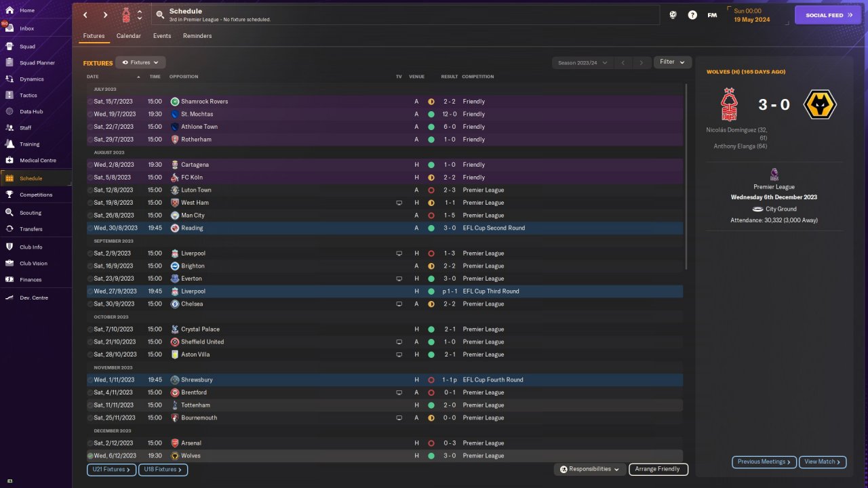Expand the Responsibilities dropdown
This screenshot has width=868, height=488.
[589, 469]
